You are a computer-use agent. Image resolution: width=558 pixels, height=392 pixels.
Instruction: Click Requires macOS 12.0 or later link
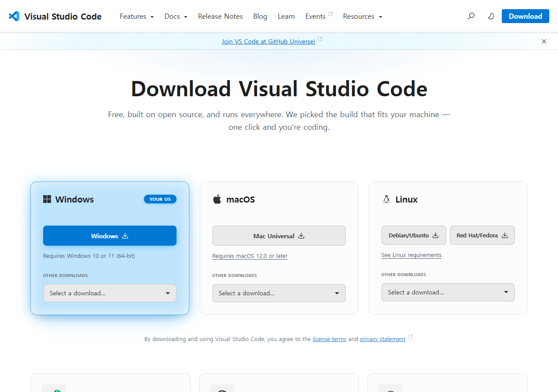pos(250,256)
